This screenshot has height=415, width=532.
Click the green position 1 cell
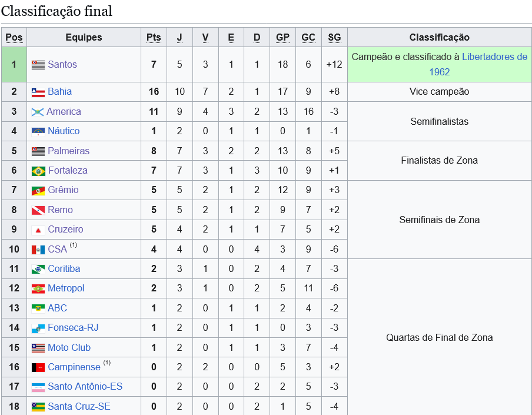click(14, 65)
